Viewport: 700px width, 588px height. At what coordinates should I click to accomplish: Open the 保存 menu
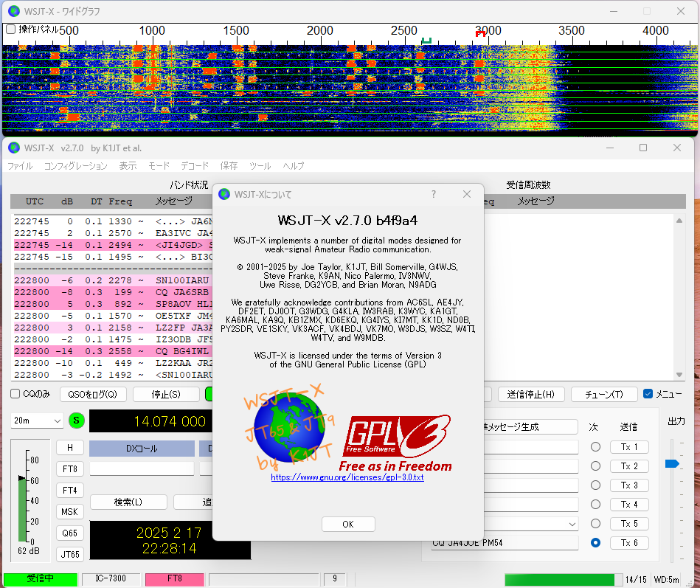pos(229,166)
